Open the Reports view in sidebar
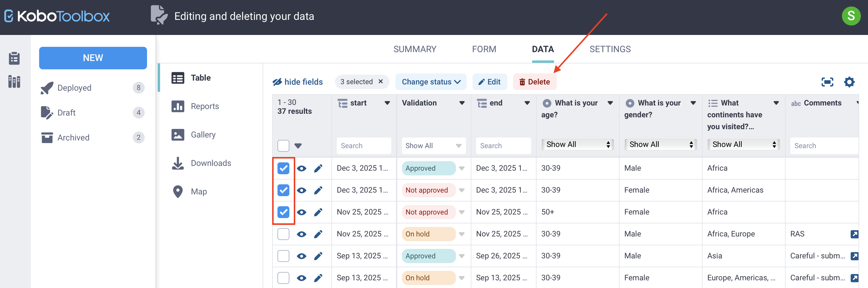 (205, 106)
